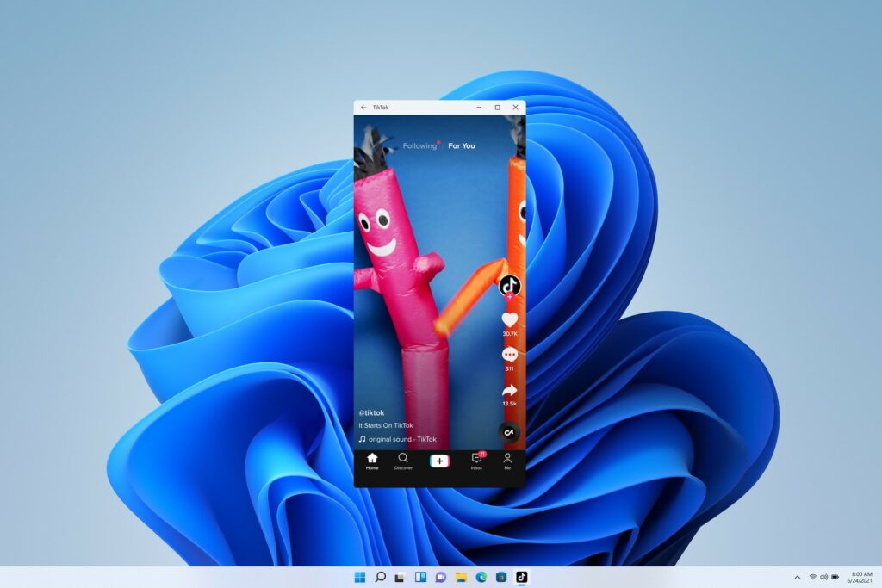Open Microsoft Store from the taskbar
This screenshot has width=882, height=588.
tap(501, 577)
